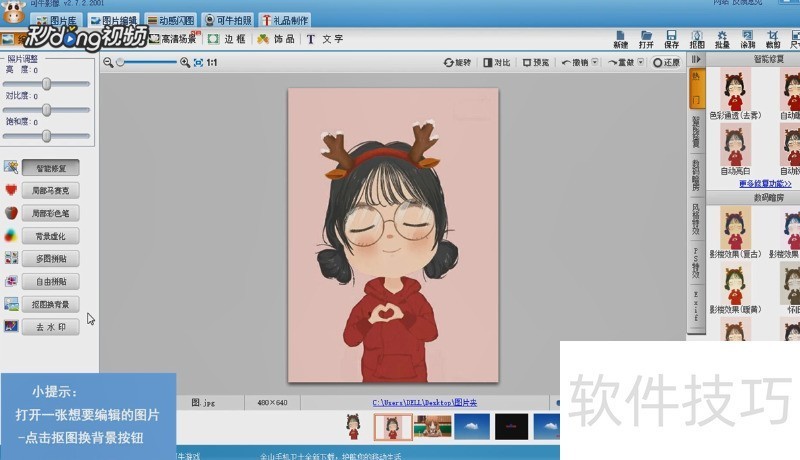Open the 文字 (text) toolbar item
Image resolution: width=800 pixels, height=460 pixels.
[324, 39]
